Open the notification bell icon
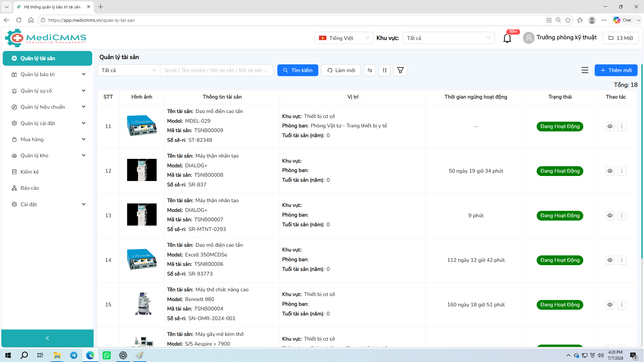 (507, 38)
